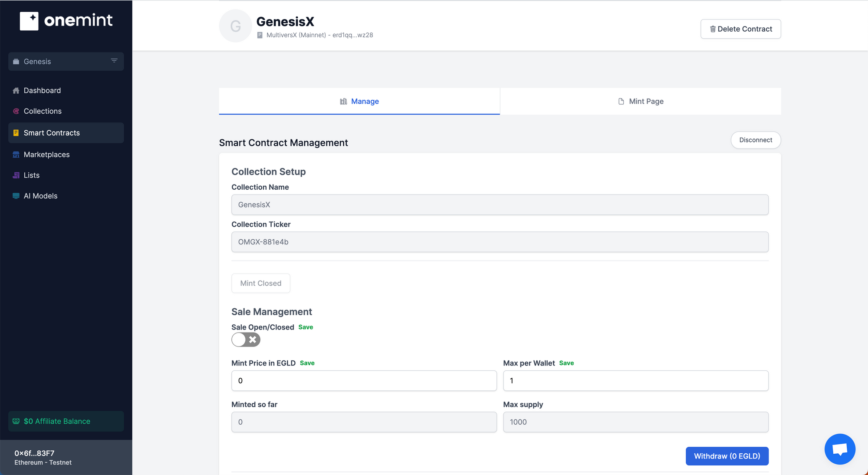Open Marketplaces section

pyautogui.click(x=66, y=155)
